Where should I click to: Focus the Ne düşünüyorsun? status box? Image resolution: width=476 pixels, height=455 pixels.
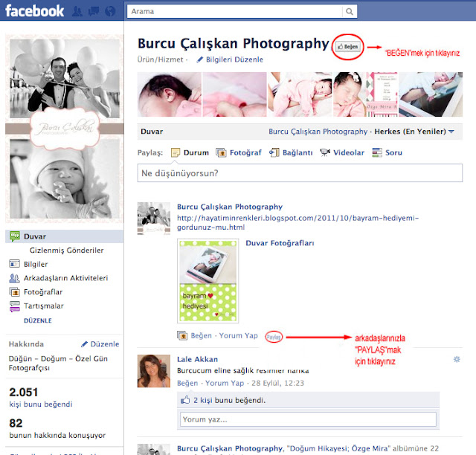click(x=300, y=173)
